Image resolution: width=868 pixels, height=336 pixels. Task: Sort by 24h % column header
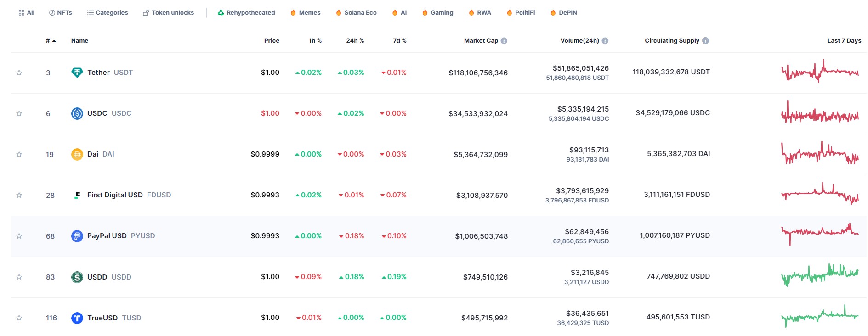(x=355, y=41)
